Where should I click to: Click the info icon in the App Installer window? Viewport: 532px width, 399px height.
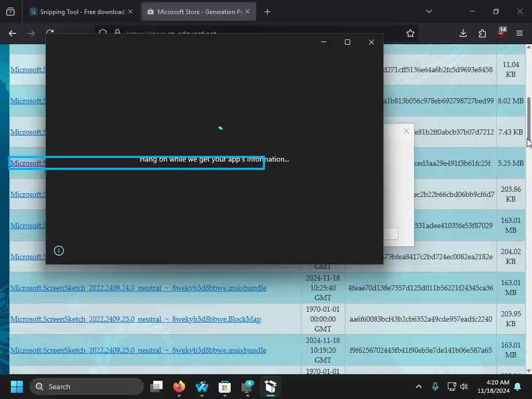59,251
